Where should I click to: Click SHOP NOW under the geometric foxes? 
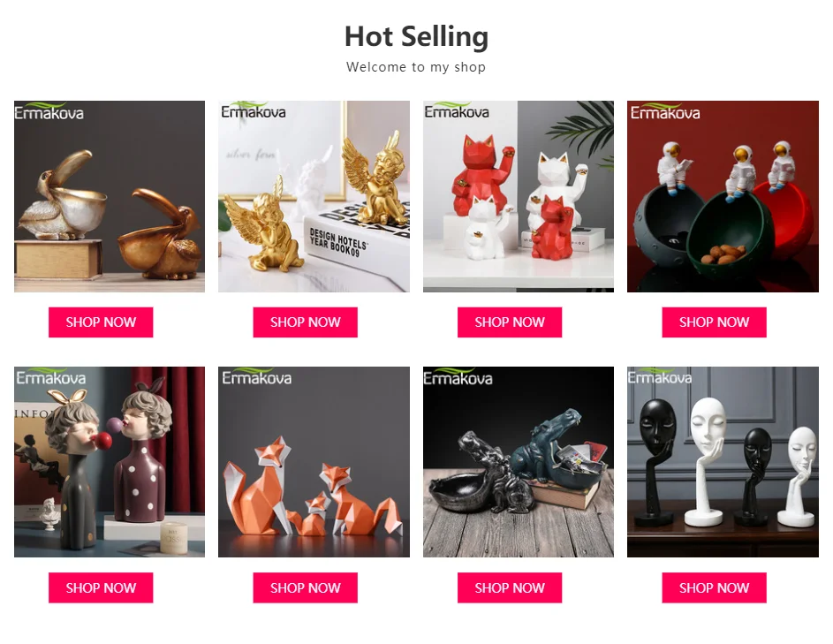306,587
